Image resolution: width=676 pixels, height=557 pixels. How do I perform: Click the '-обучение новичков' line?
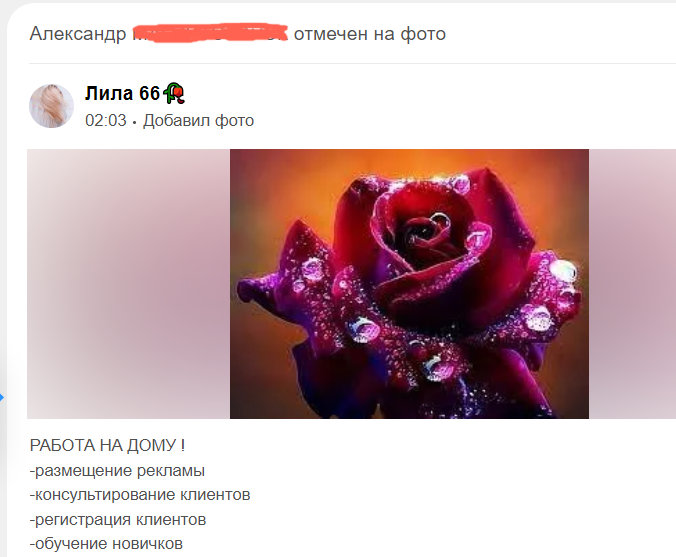click(106, 544)
